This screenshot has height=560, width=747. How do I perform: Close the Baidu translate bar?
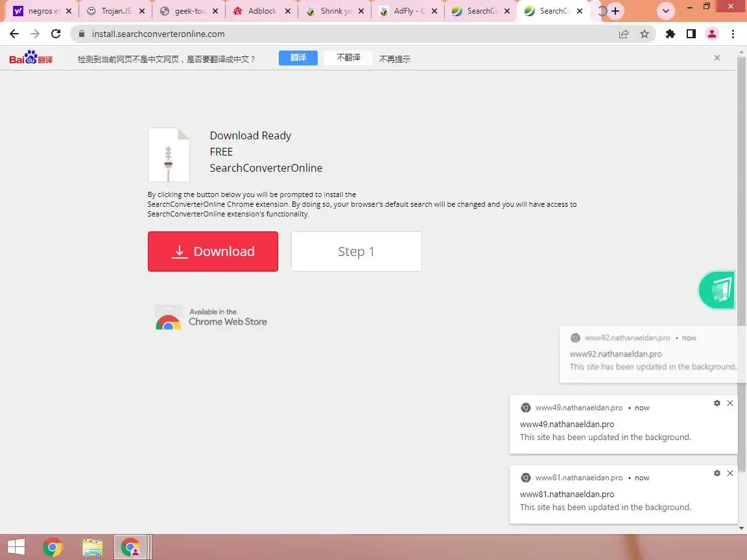point(717,58)
